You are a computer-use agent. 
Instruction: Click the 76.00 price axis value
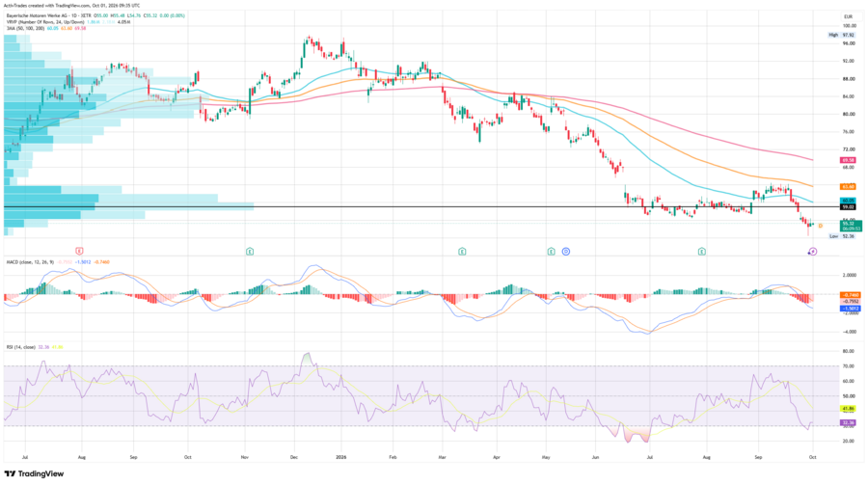click(849, 132)
